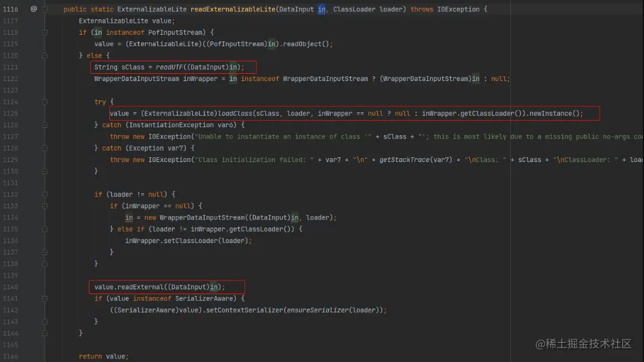Click fold end marker on line 1144

(x=45, y=333)
